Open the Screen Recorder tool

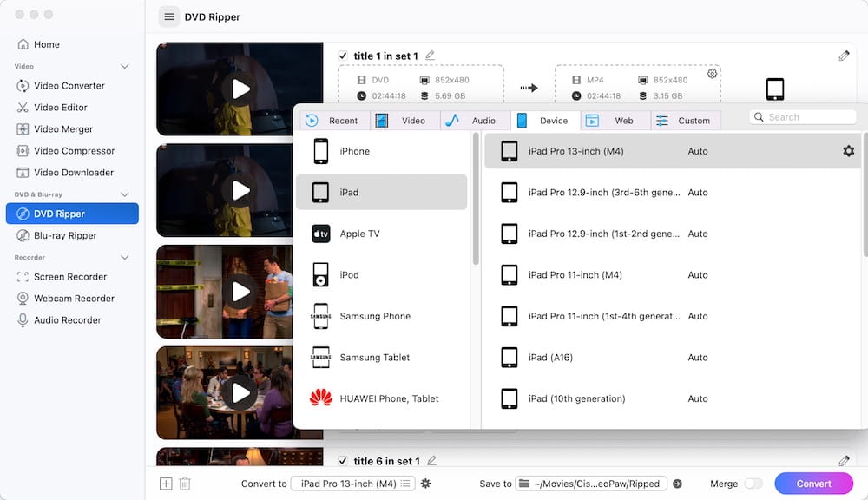(72, 276)
